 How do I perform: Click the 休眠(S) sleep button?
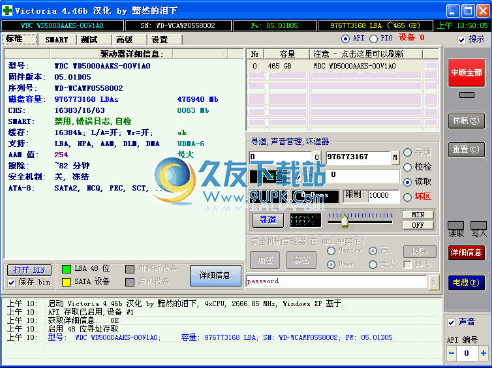466,121
